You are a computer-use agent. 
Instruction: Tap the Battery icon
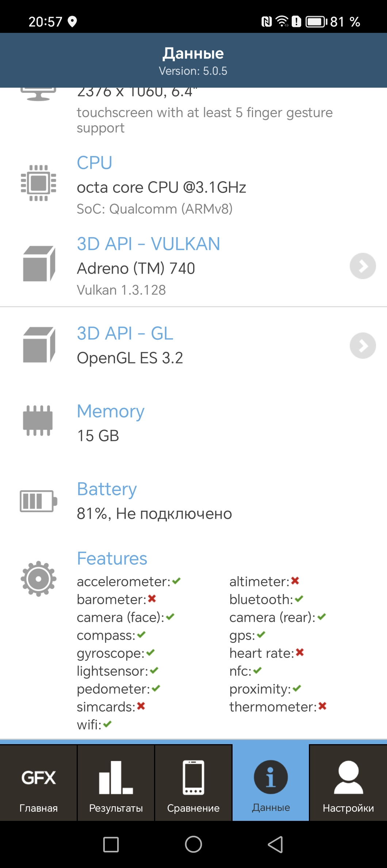click(x=38, y=501)
